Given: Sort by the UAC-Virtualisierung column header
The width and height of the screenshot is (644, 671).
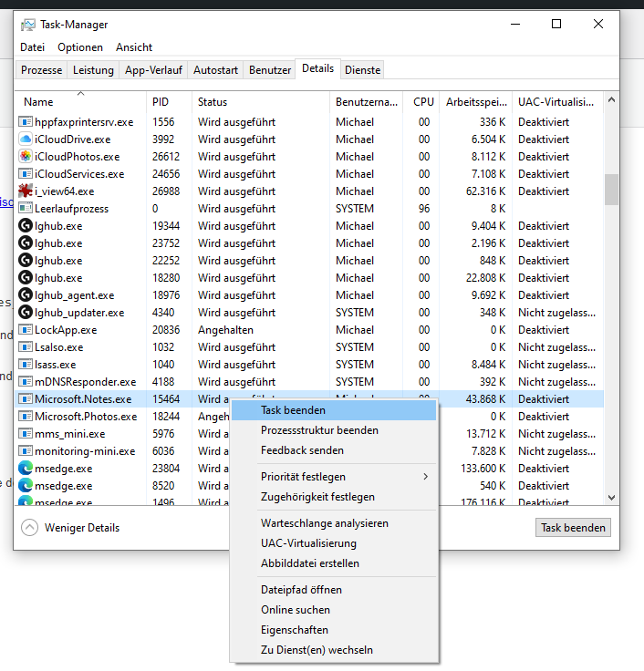Looking at the screenshot, I should (x=558, y=102).
